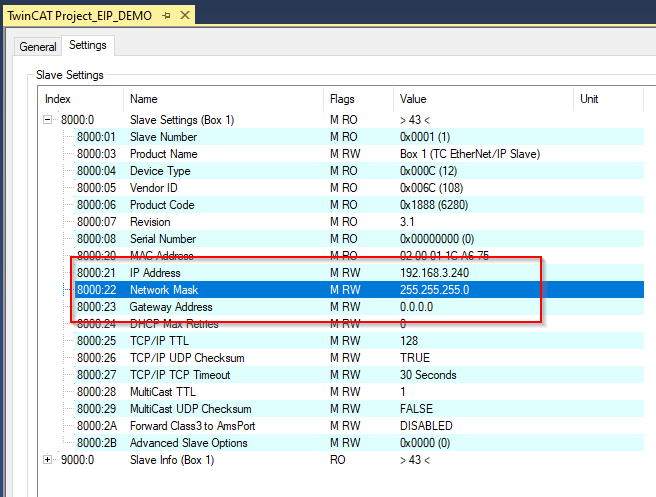This screenshot has width=656, height=497.
Task: Select the 8000:29 MultiCast UDP Checksum row
Action: (x=360, y=409)
